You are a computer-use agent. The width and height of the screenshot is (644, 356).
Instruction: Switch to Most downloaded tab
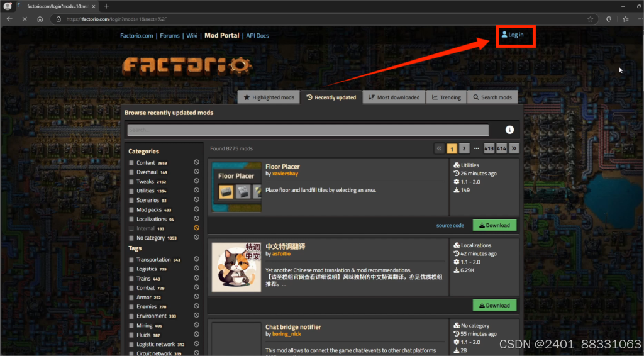tap(394, 97)
